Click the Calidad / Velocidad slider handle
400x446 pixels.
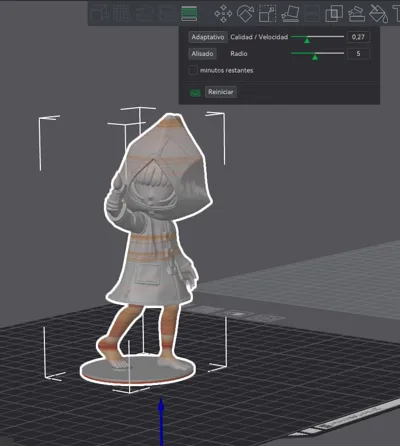click(307, 41)
